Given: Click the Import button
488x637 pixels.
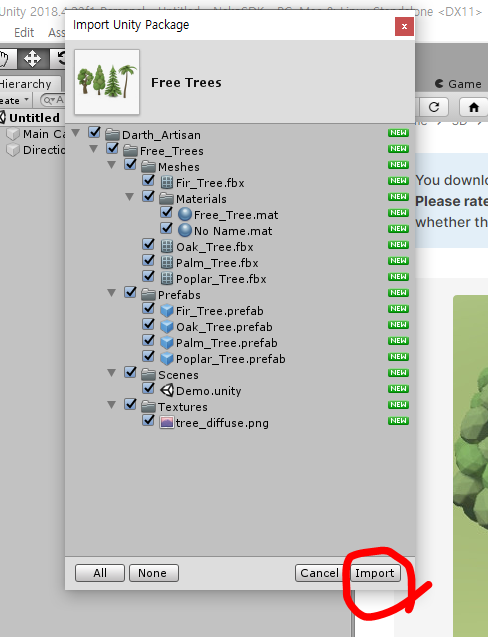Looking at the screenshot, I should pos(375,573).
